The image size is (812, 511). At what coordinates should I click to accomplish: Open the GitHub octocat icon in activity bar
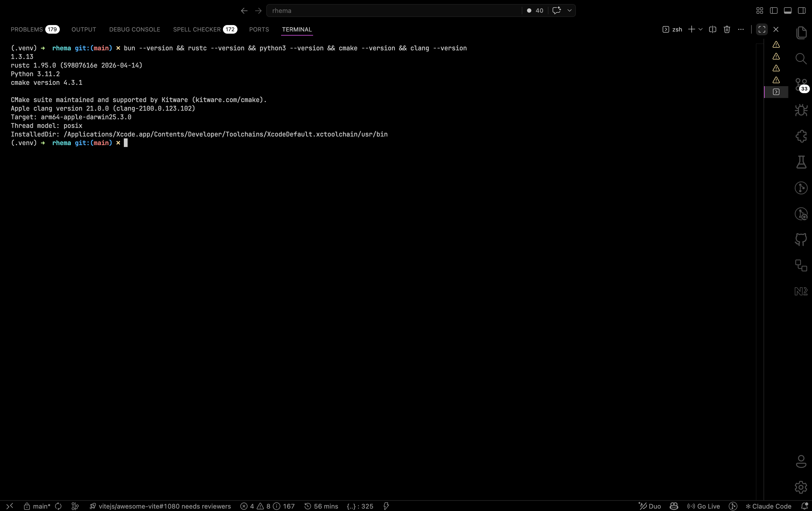pos(801,239)
